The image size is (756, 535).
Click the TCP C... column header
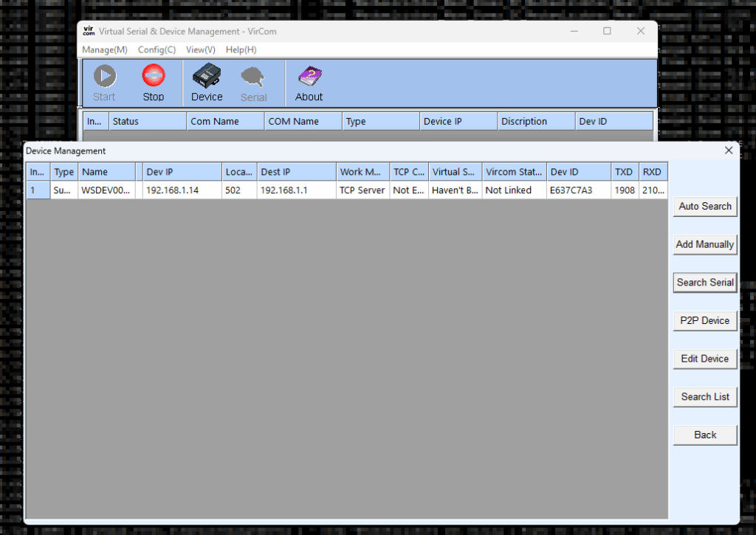409,172
